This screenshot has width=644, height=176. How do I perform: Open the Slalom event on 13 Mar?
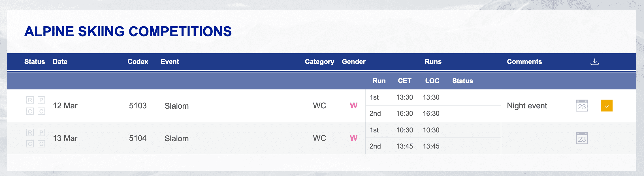176,138
